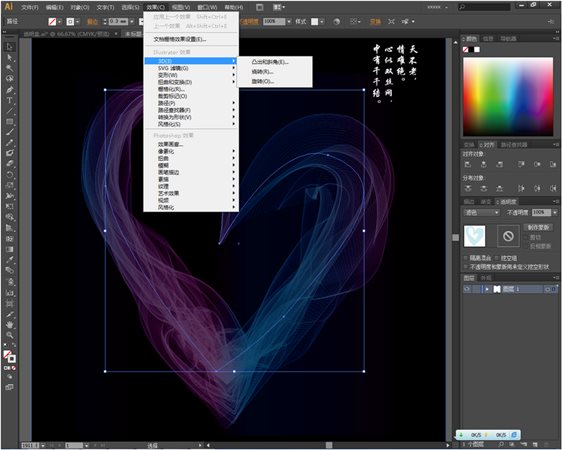Click the search field at top right
The width and height of the screenshot is (562, 450).
point(484,7)
